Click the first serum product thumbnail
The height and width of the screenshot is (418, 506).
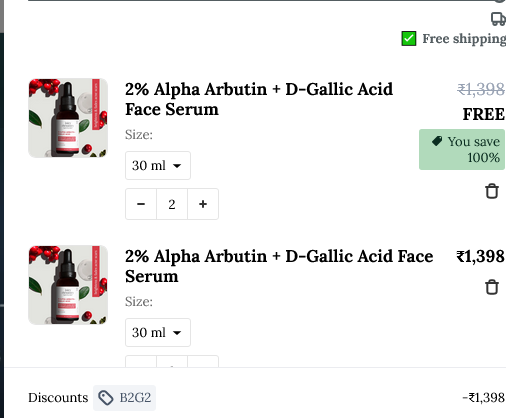(x=68, y=118)
